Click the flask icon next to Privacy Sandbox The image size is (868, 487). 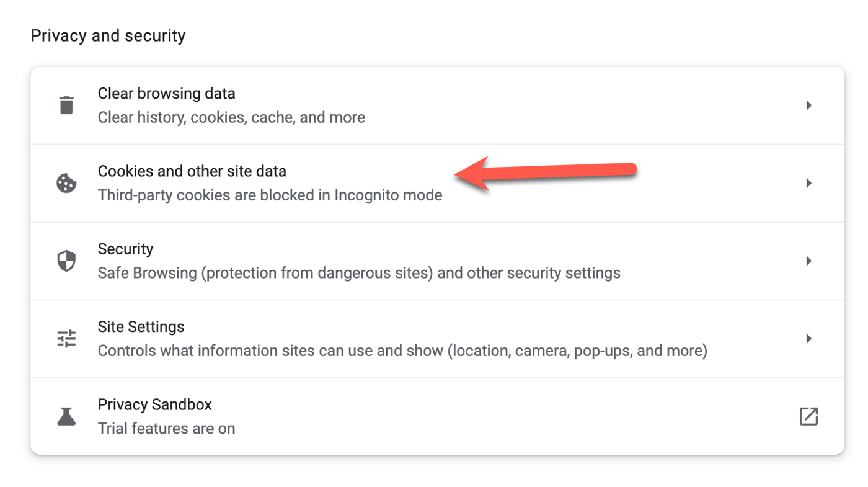66,416
